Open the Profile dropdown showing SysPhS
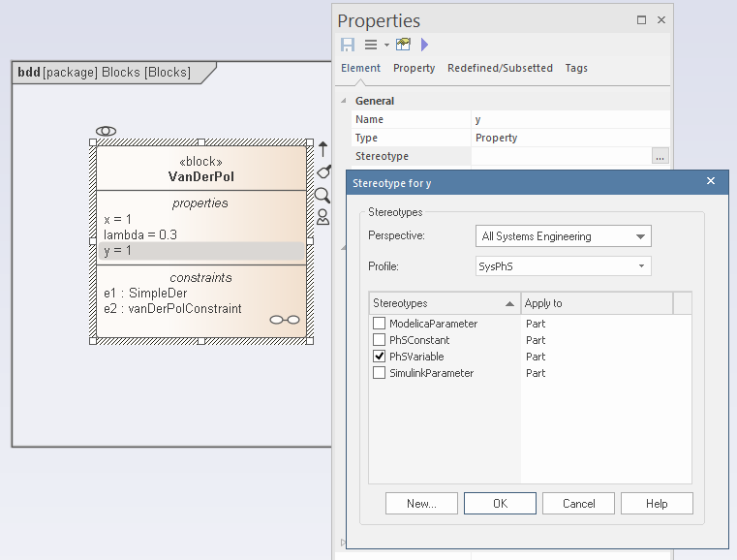Viewport: 737px width, 560px height. pyautogui.click(x=565, y=266)
